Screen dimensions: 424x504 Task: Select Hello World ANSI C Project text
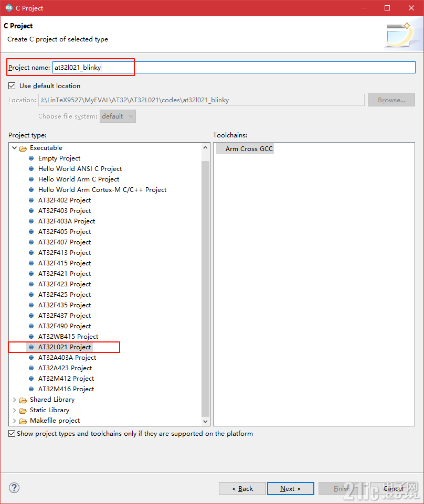80,169
